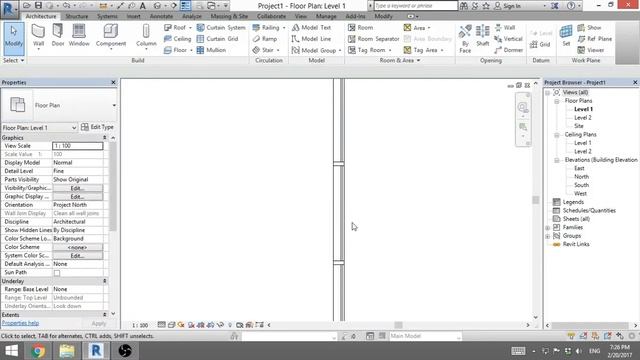Screen dimensions: 640x360
Task: Click Sign In in the title bar
Action: 508,6
